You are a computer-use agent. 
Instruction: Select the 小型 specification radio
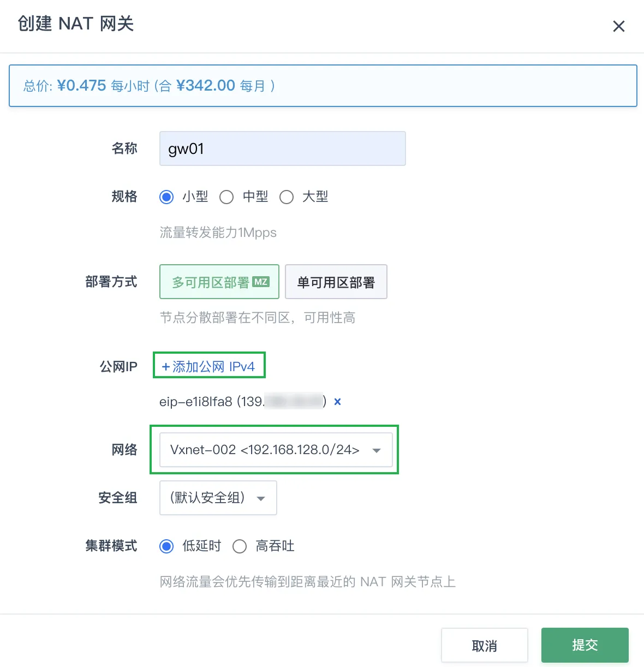pyautogui.click(x=166, y=197)
